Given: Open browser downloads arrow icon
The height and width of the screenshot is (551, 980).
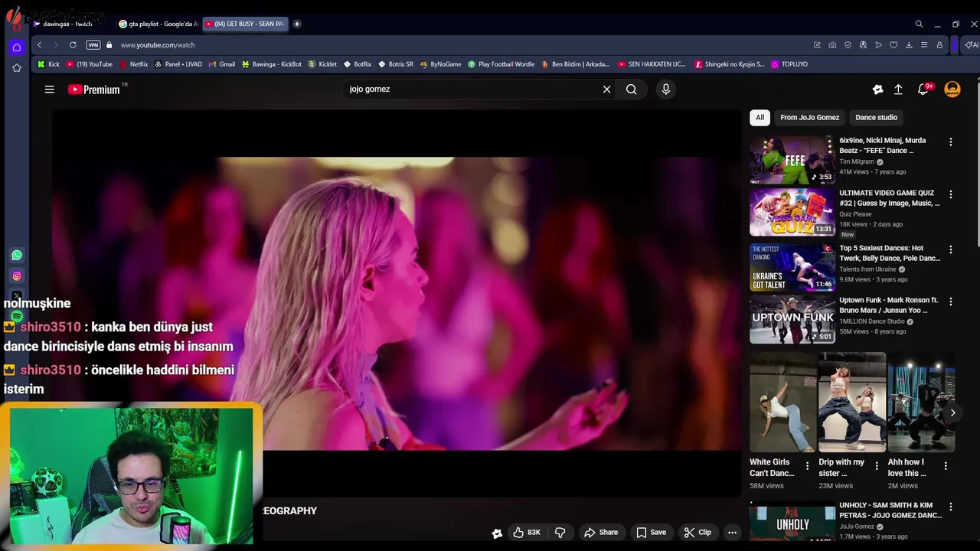Looking at the screenshot, I should pos(909,45).
